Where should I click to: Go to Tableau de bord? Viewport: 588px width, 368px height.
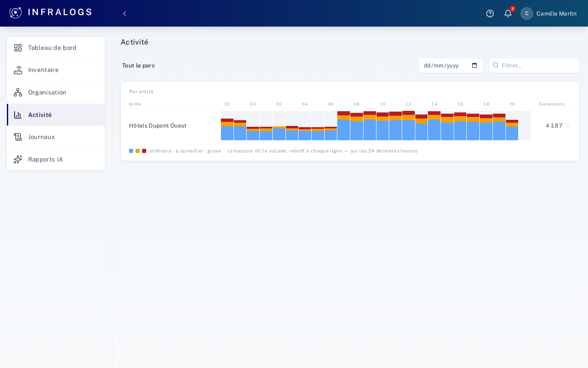pyautogui.click(x=56, y=48)
